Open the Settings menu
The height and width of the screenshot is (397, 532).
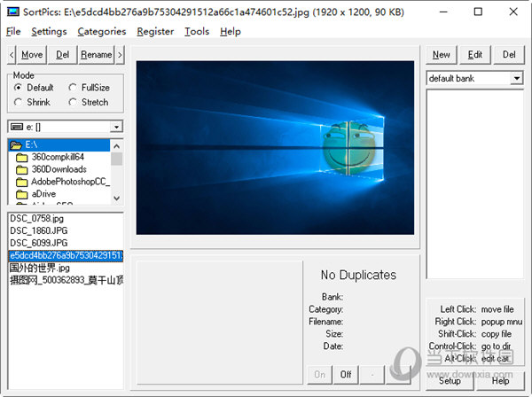pos(49,31)
